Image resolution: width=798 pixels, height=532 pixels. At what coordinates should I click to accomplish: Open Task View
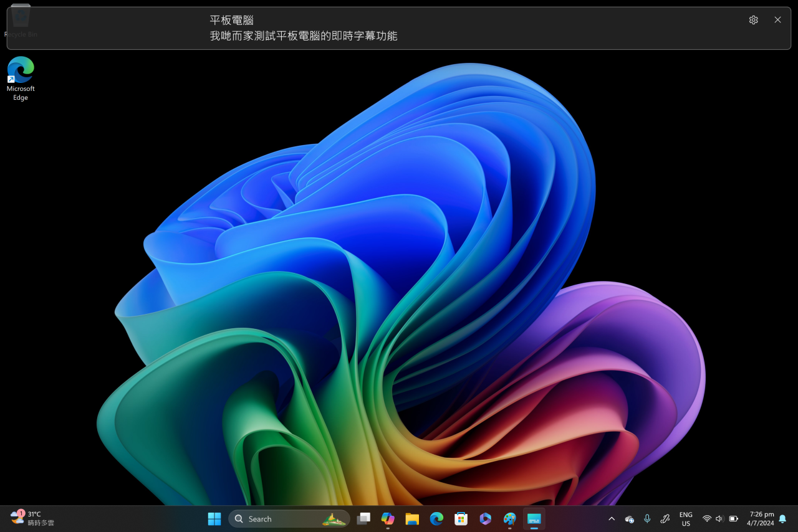(363, 518)
